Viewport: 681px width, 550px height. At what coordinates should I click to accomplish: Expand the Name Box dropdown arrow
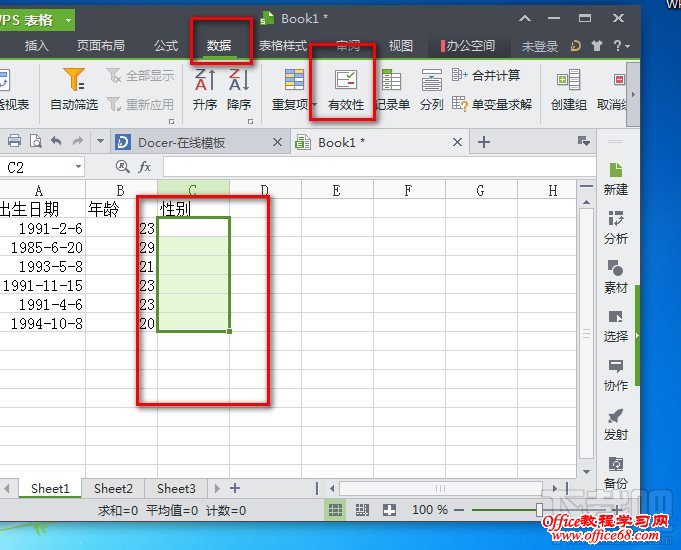click(78, 166)
